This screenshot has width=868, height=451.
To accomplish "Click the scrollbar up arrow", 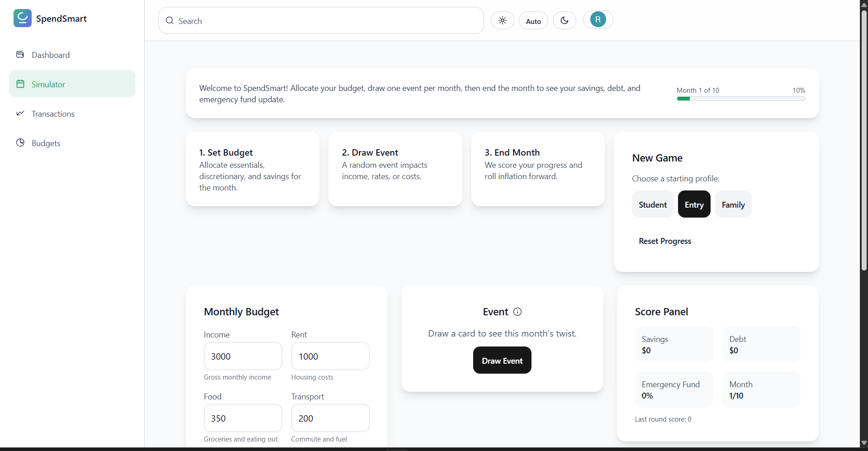I will tap(864, 5).
